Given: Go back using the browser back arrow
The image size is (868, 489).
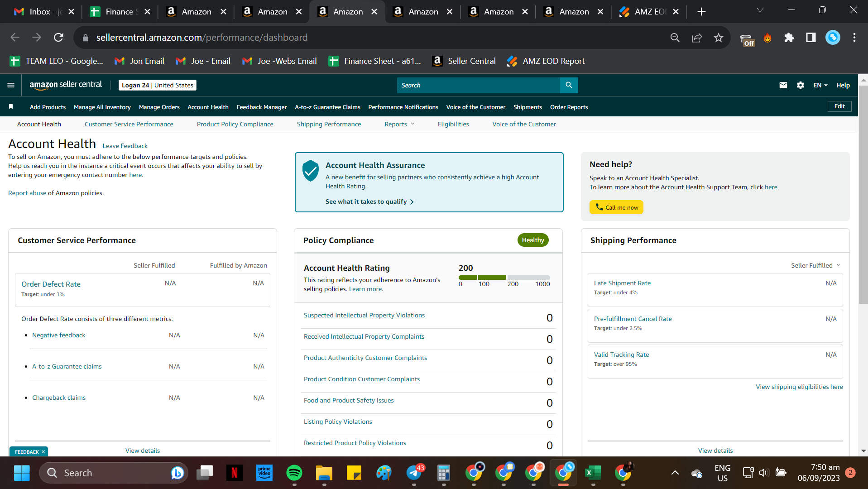Looking at the screenshot, I should click(x=15, y=38).
